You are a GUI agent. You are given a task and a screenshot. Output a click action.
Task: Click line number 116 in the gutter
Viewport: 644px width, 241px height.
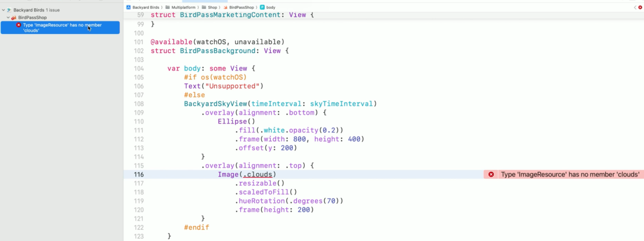[138, 175]
